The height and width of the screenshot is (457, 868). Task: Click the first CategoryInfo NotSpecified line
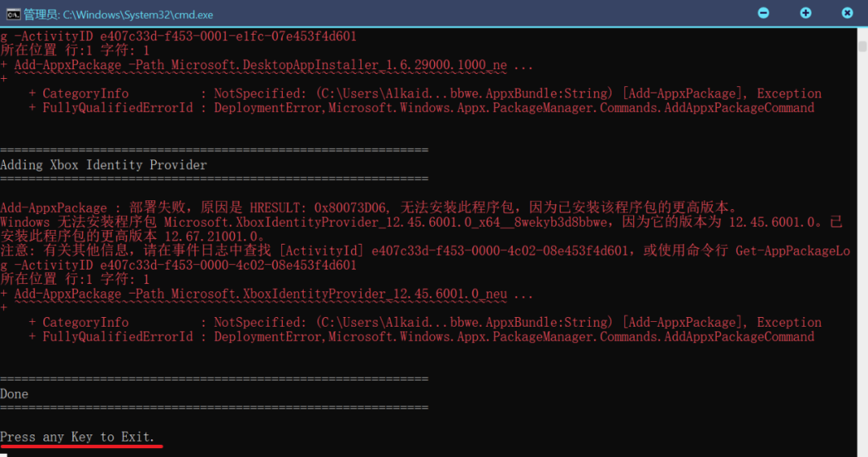[x=426, y=94]
